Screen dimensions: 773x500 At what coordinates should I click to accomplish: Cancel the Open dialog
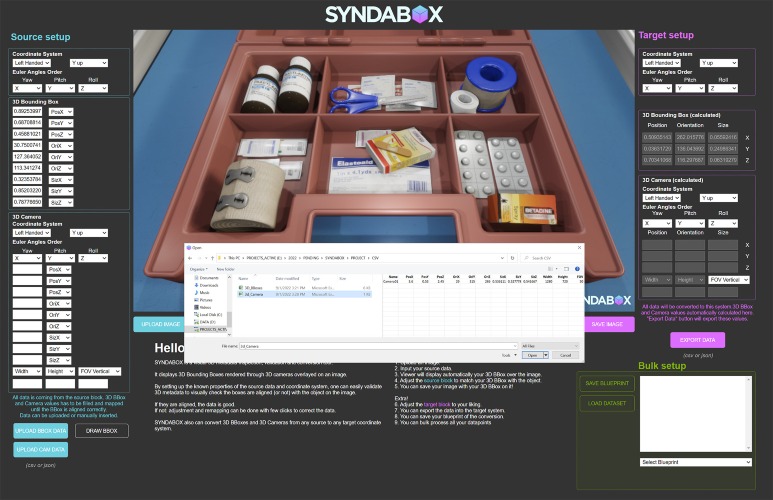tap(565, 355)
